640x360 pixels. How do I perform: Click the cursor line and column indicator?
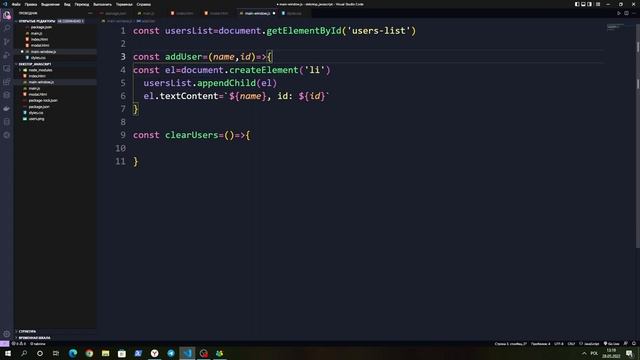click(510, 344)
